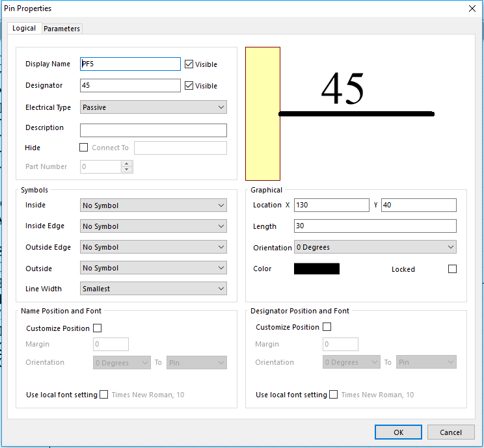
Task: Tick Use local font setting for Name
Action: tap(104, 395)
